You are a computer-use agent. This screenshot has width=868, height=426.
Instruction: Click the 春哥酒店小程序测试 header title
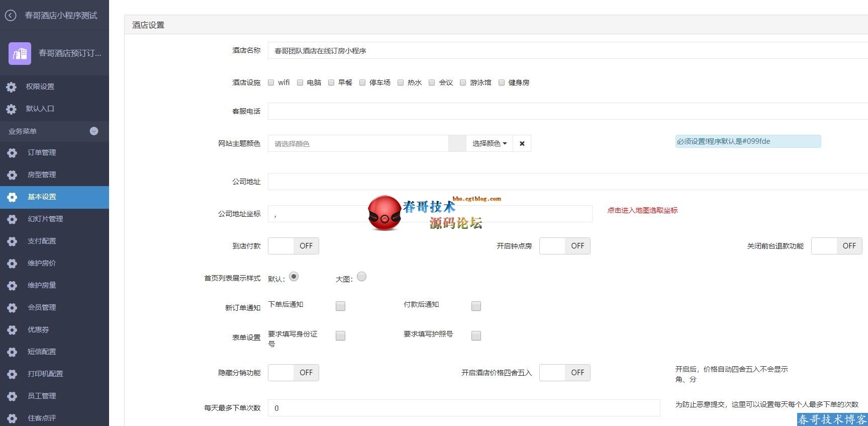61,16
